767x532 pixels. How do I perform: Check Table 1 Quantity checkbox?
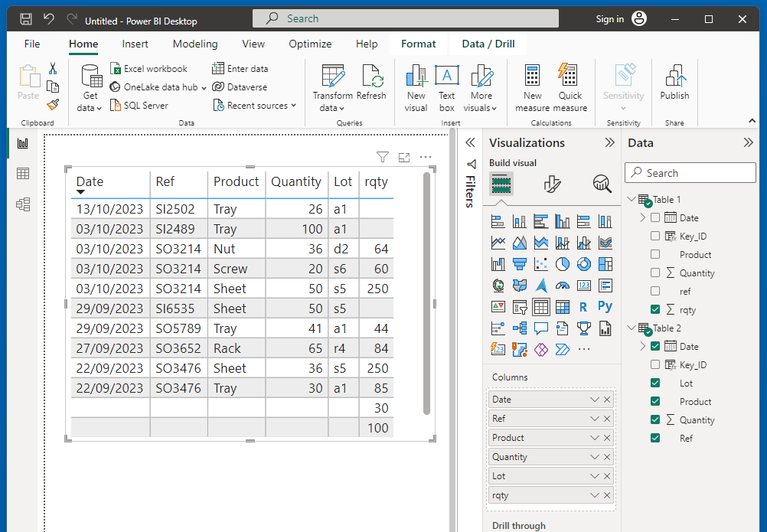(x=655, y=273)
